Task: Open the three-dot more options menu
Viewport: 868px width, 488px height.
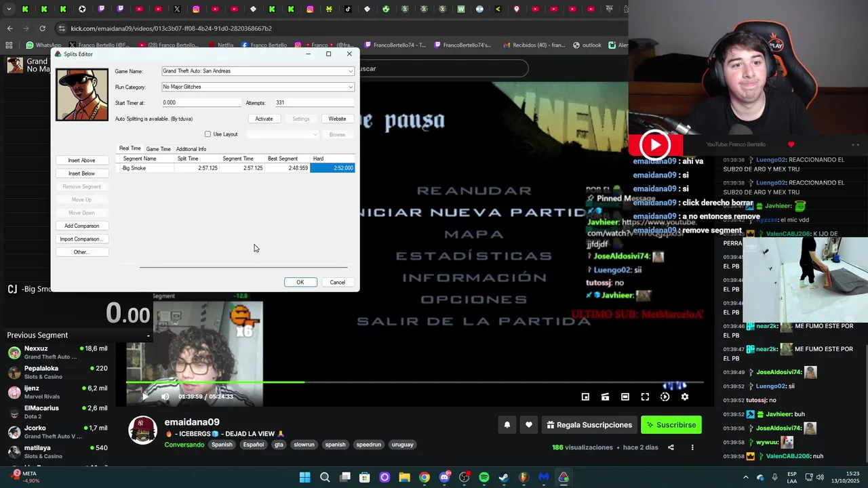Action: [x=692, y=447]
